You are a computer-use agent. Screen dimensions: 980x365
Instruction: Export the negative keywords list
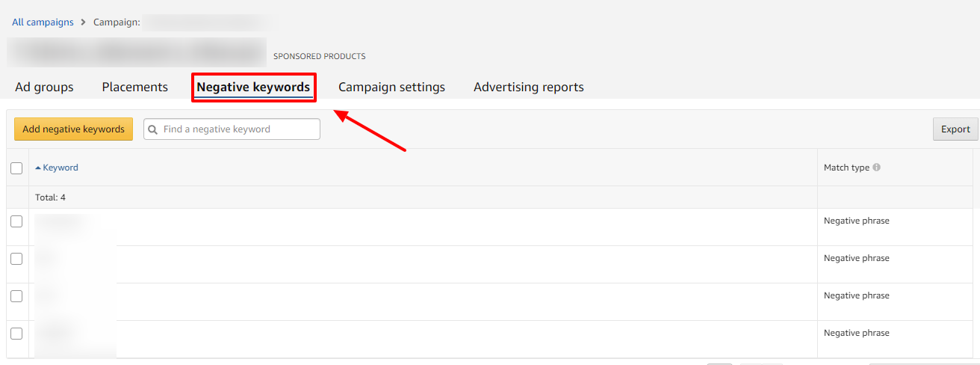(x=955, y=129)
